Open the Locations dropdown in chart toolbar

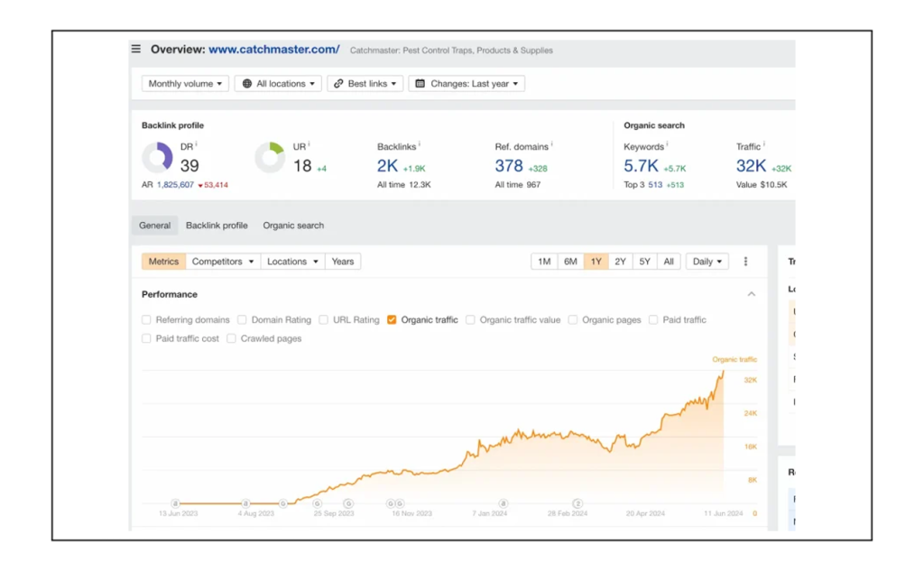(x=292, y=262)
